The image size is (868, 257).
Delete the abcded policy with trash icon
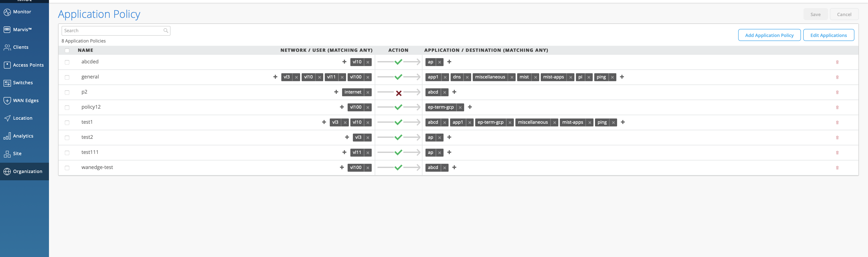pyautogui.click(x=837, y=62)
